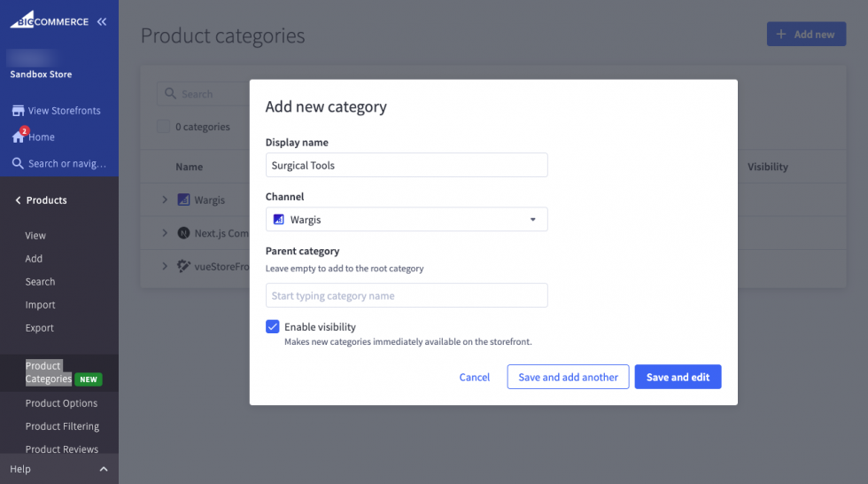Click the vueStorefront channel icon in table

click(x=183, y=266)
